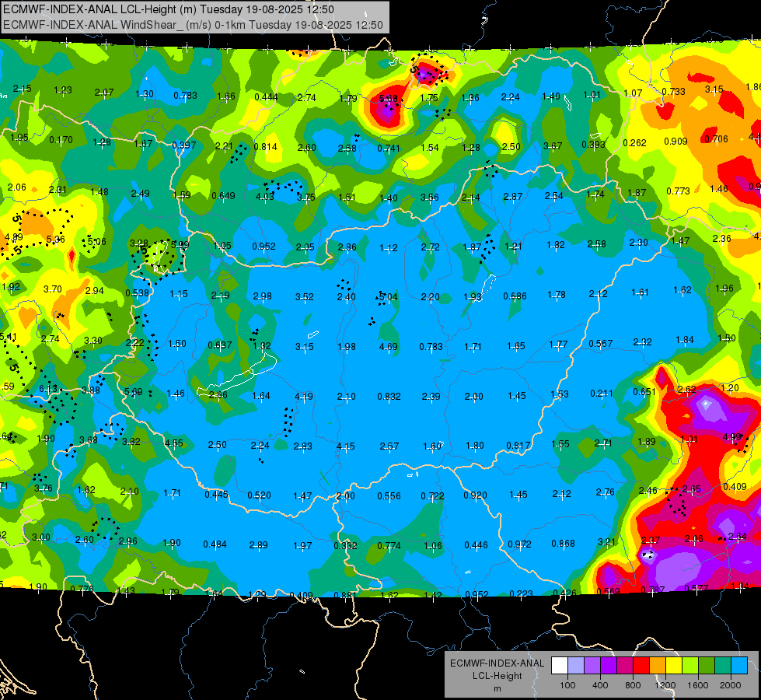Click grid value 0.556

(x=389, y=496)
